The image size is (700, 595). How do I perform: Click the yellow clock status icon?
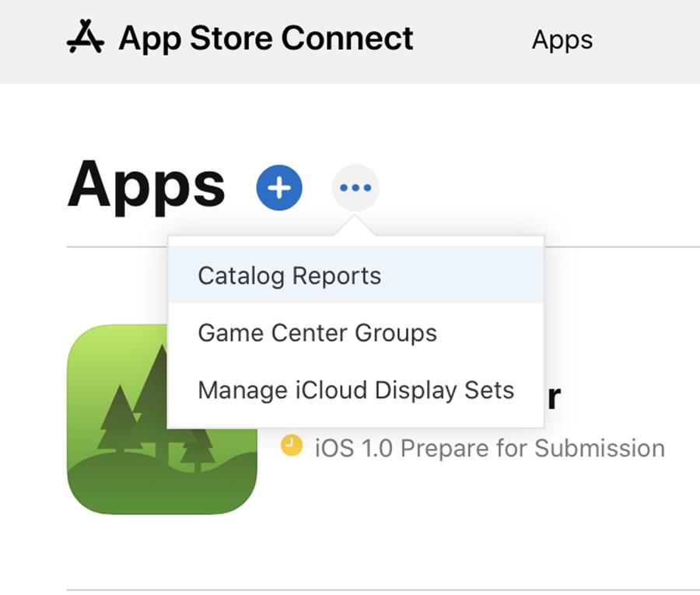pyautogui.click(x=292, y=446)
